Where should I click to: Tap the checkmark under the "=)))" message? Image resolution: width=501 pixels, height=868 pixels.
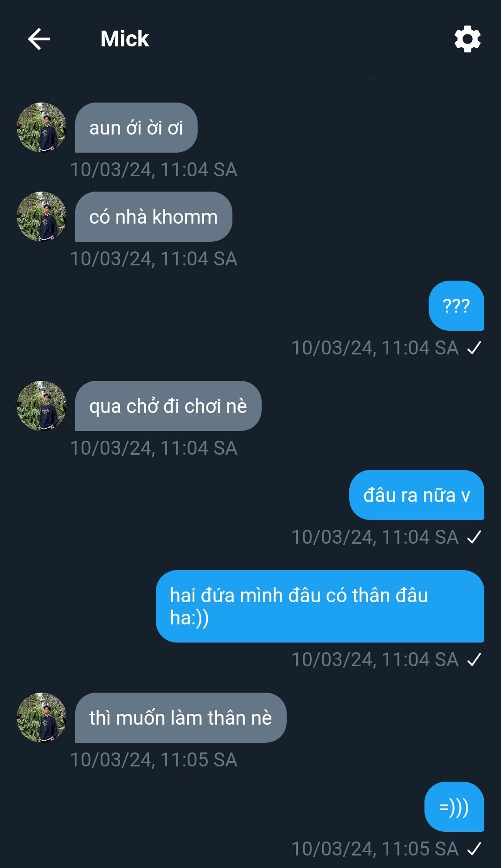474,849
